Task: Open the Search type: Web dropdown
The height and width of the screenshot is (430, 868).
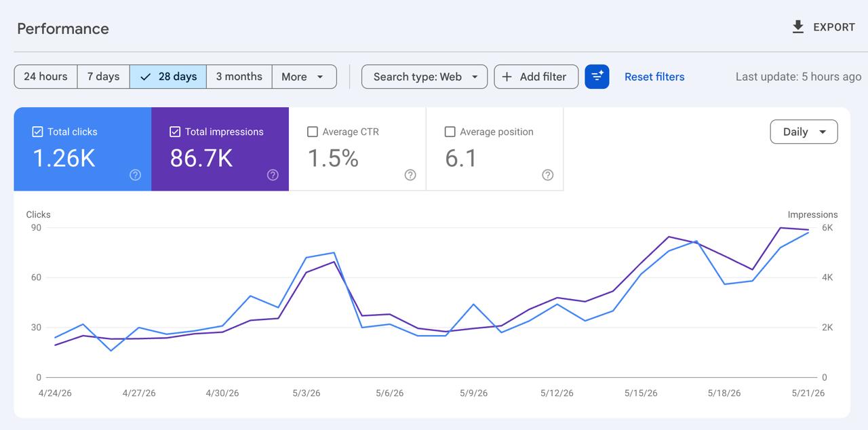Action: [425, 77]
